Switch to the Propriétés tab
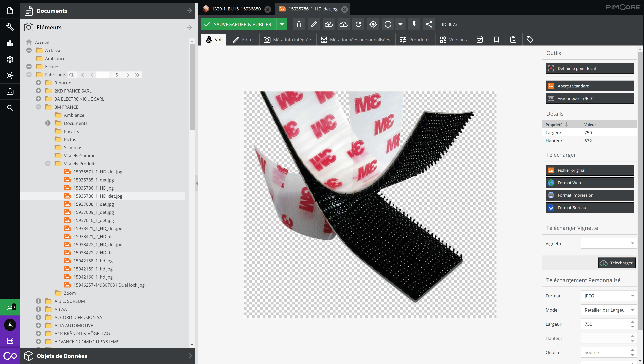The width and height of the screenshot is (644, 364). [415, 40]
